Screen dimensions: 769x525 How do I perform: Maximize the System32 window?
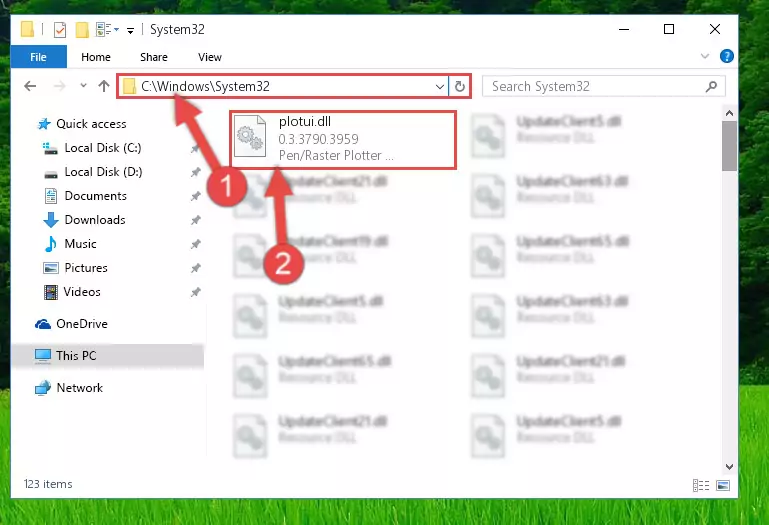669,29
